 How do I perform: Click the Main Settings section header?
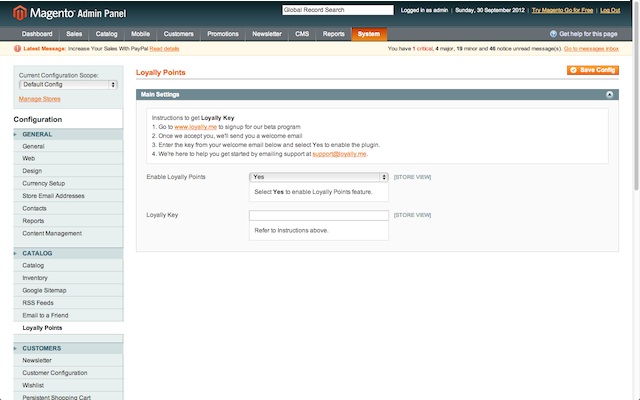[377, 95]
